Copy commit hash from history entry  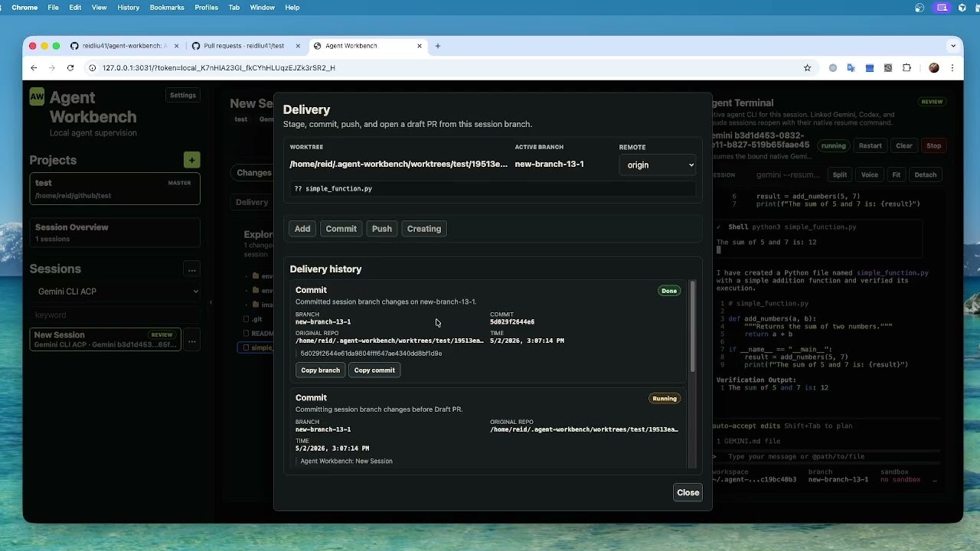pos(374,370)
